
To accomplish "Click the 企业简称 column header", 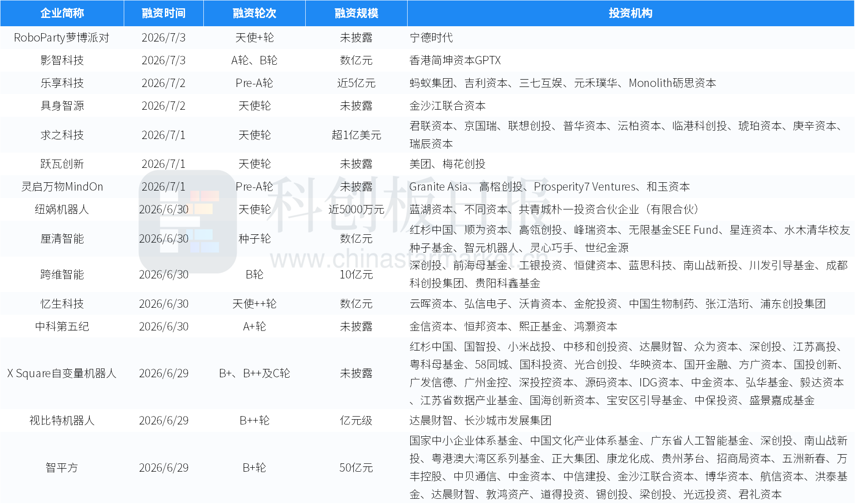I will coord(62,13).
